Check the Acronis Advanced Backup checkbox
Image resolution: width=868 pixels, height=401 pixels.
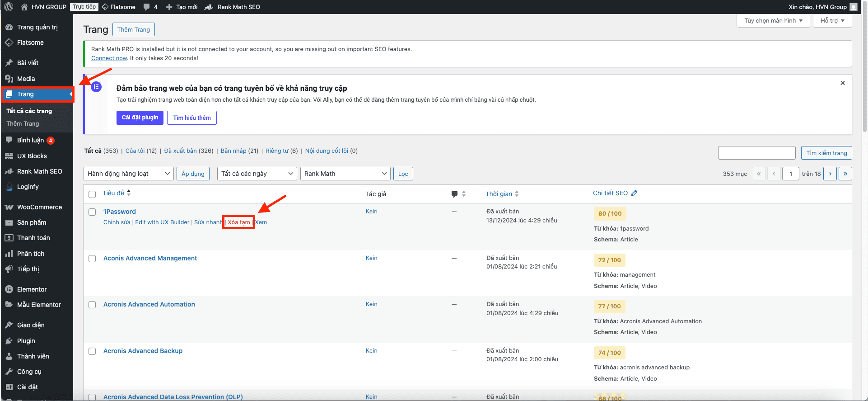tap(92, 351)
